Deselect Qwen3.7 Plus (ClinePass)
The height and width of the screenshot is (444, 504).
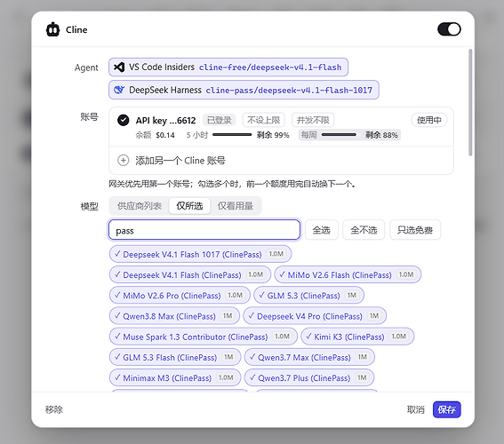click(x=309, y=378)
